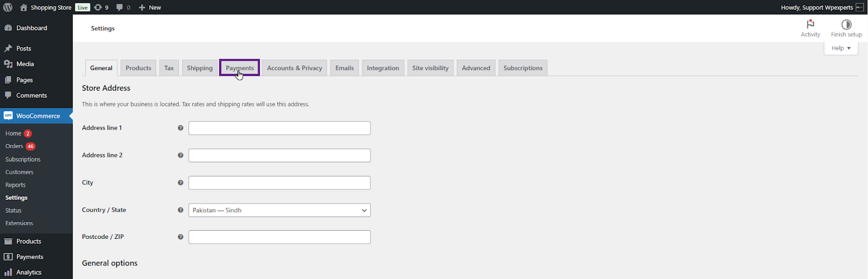The image size is (868, 279).
Task: Click the Finish setup circle icon
Action: (x=846, y=24)
